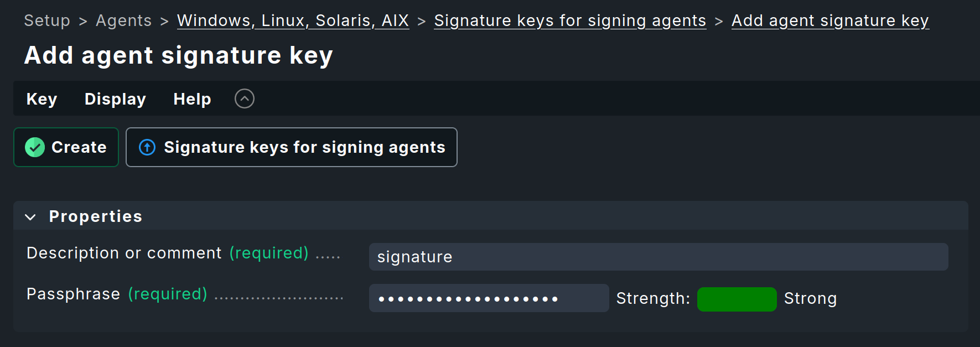Open the Help menu
Viewport: 980px width, 347px height.
click(192, 99)
